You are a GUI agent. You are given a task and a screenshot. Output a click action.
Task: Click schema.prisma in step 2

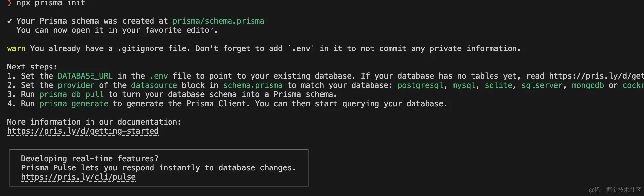(252, 85)
